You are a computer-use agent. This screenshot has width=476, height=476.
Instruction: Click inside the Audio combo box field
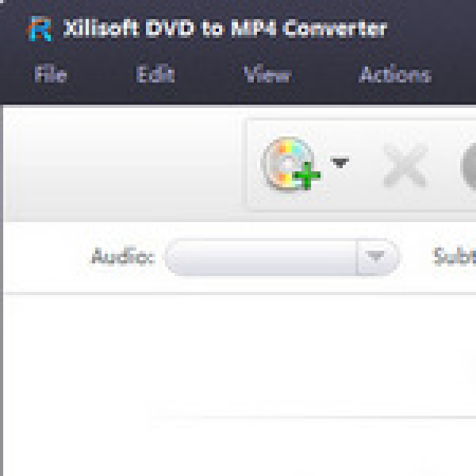point(261,257)
